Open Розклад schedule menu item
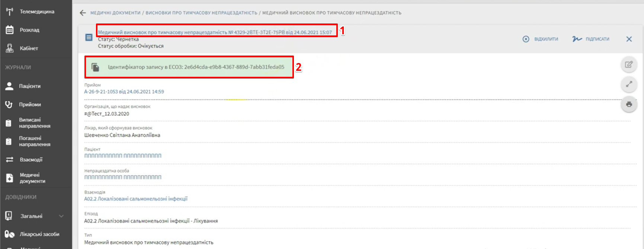Image resolution: width=644 pixels, height=249 pixels. coord(29,30)
